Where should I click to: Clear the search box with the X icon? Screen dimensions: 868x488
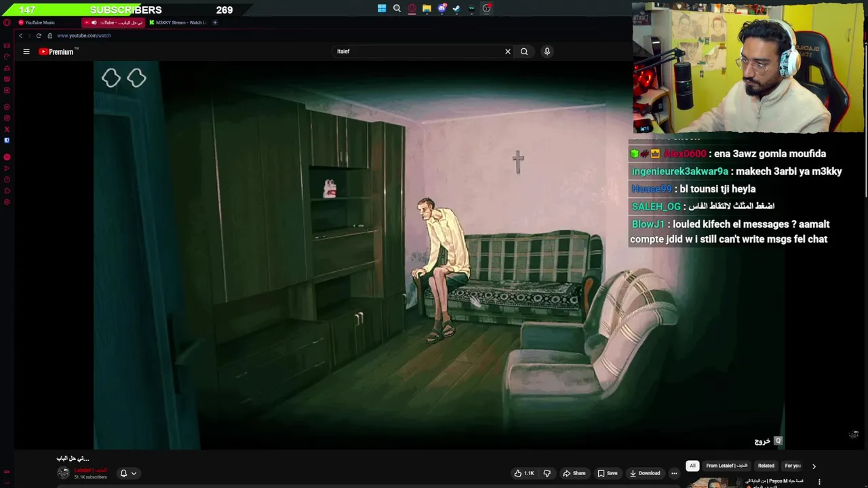pos(507,52)
